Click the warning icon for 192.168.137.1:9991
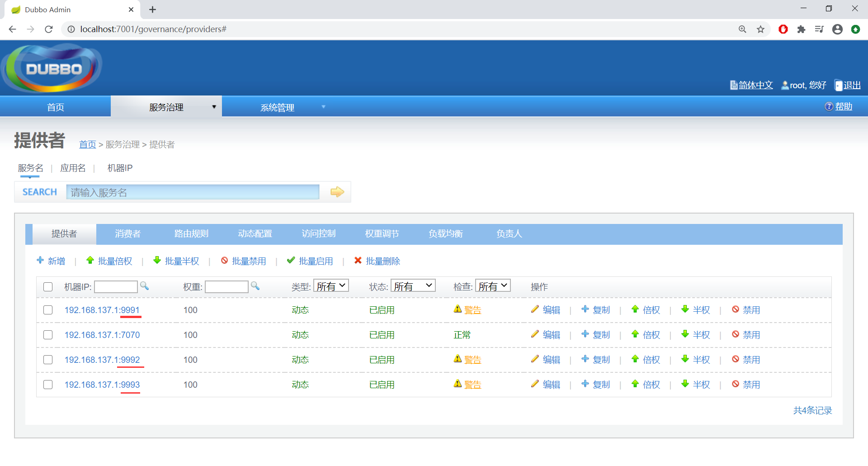868x466 pixels. 458,309
